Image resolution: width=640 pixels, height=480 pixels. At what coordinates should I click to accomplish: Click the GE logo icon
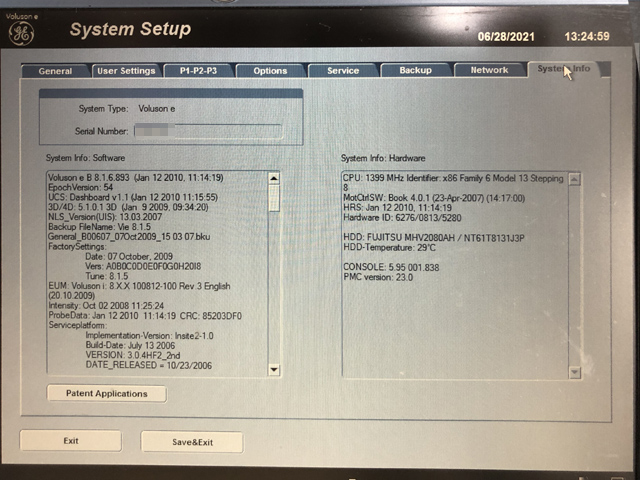[x=21, y=33]
